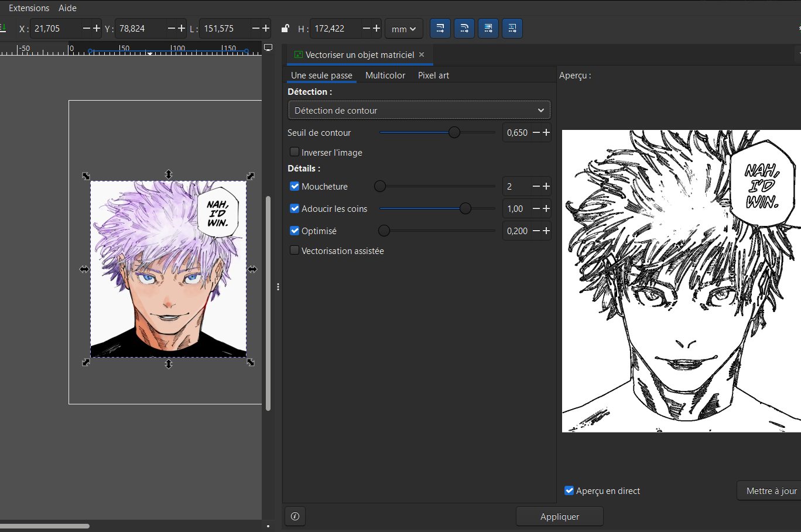Decrease height H with minus button

point(367,28)
